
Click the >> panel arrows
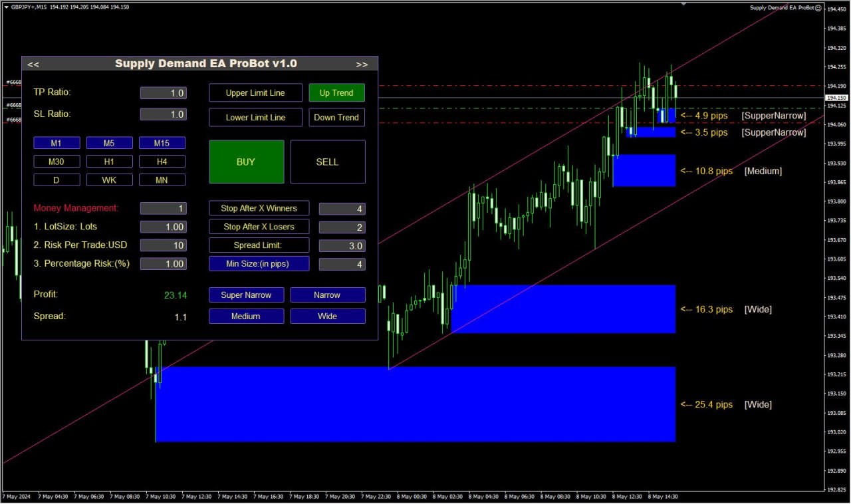pos(362,64)
